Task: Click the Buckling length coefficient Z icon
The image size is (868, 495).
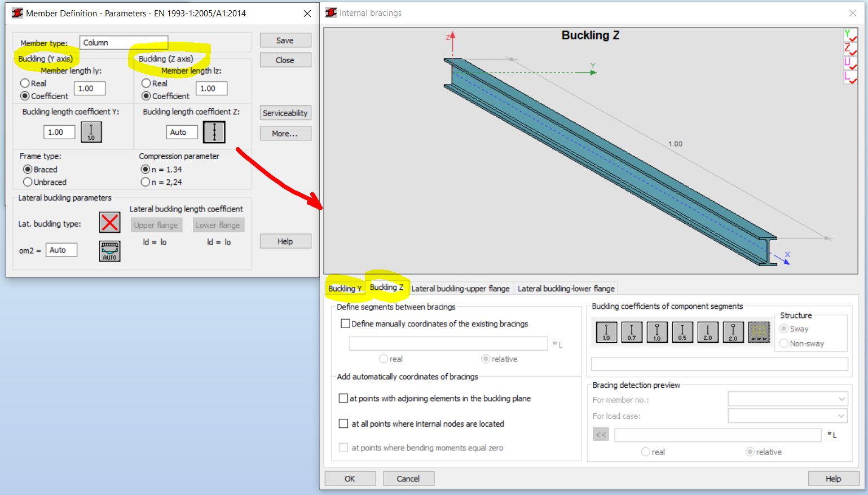Action: tap(214, 131)
